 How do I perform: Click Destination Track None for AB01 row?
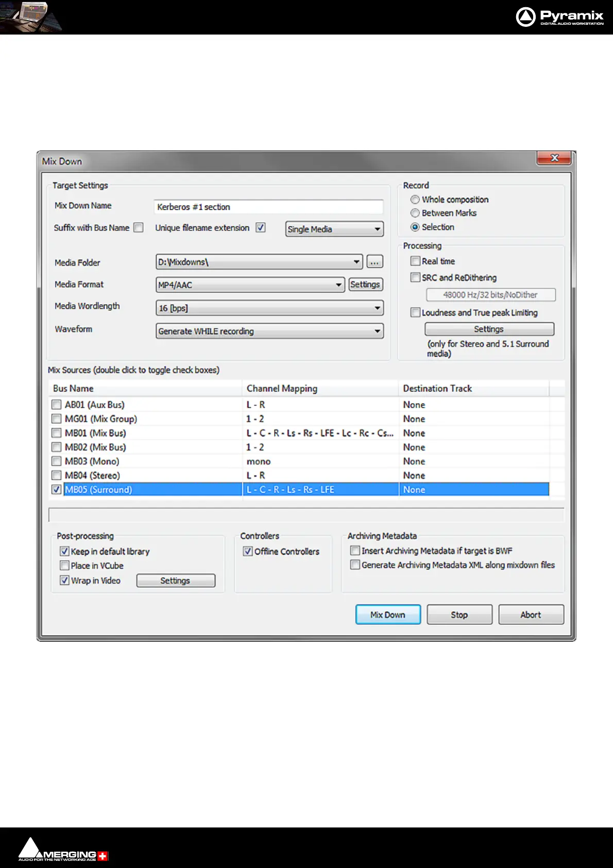tap(414, 405)
